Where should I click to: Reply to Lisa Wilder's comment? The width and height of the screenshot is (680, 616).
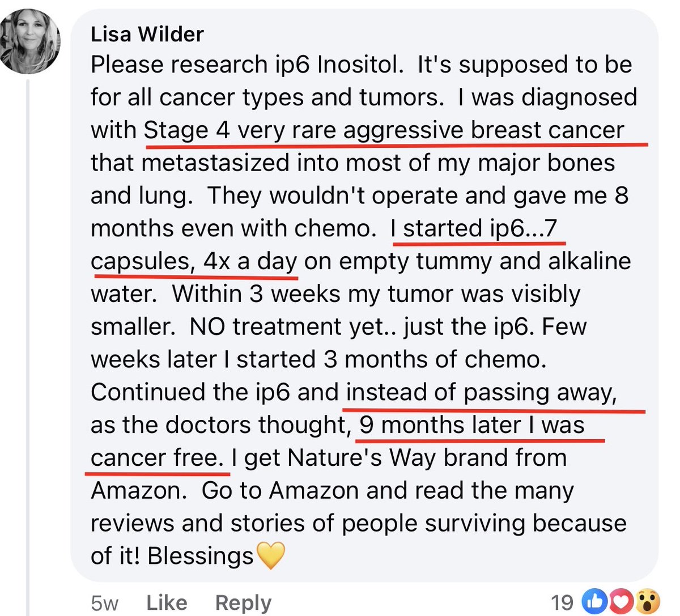coord(243,602)
